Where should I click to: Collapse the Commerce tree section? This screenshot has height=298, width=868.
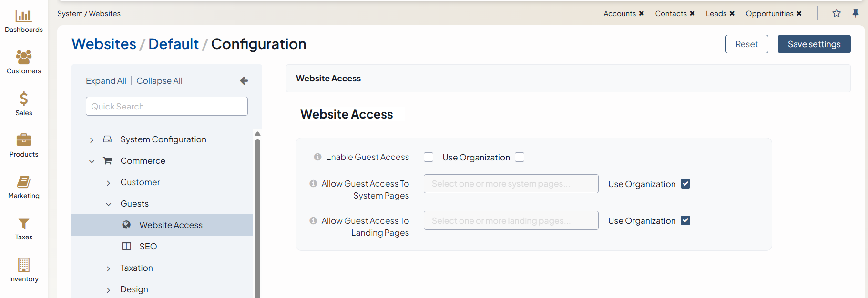click(x=92, y=161)
